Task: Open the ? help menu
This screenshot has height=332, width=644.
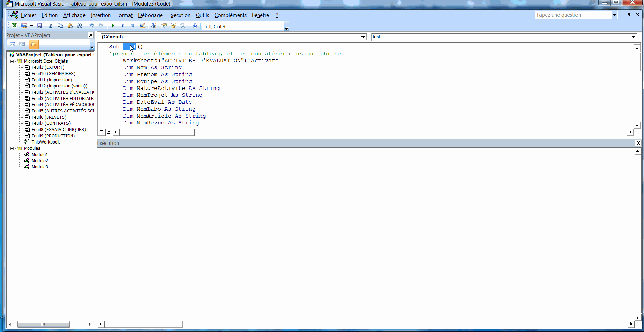Action: pyautogui.click(x=277, y=15)
